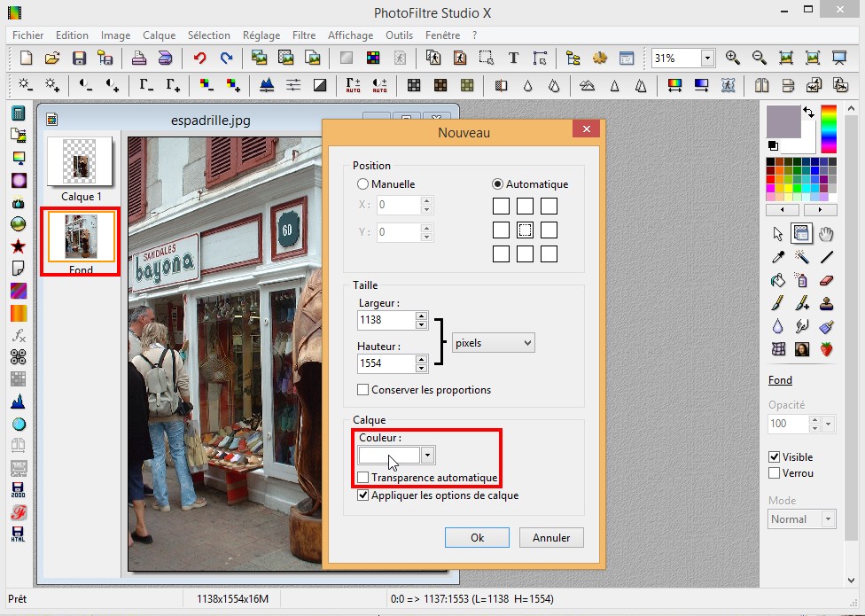The width and height of the screenshot is (865, 616).
Task: Increase Largeur with up arrow
Action: click(x=422, y=316)
